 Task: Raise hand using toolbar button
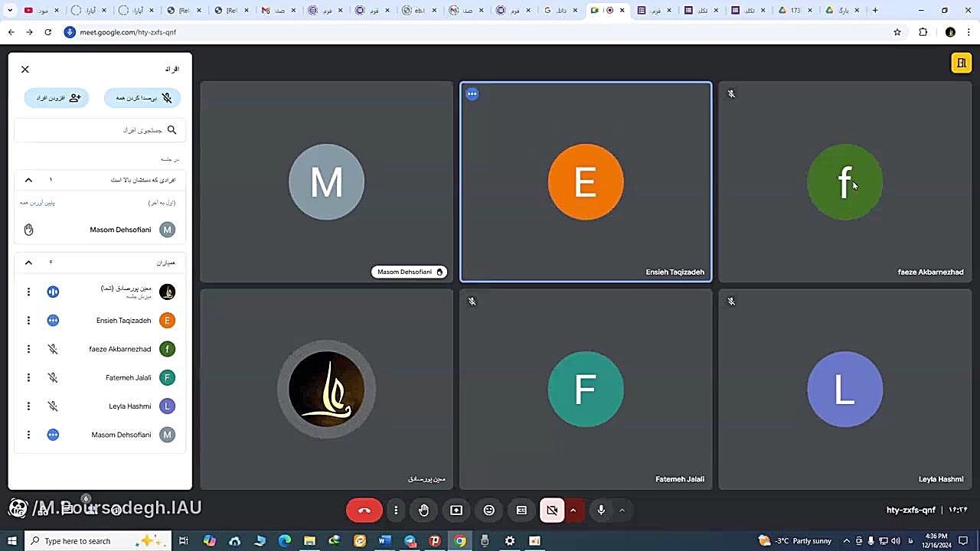tap(424, 510)
